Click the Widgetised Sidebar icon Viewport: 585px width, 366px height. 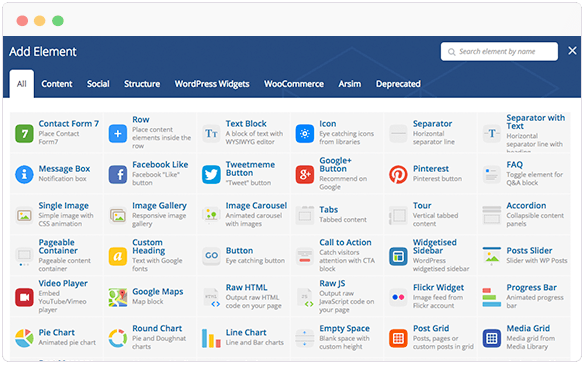(x=398, y=256)
